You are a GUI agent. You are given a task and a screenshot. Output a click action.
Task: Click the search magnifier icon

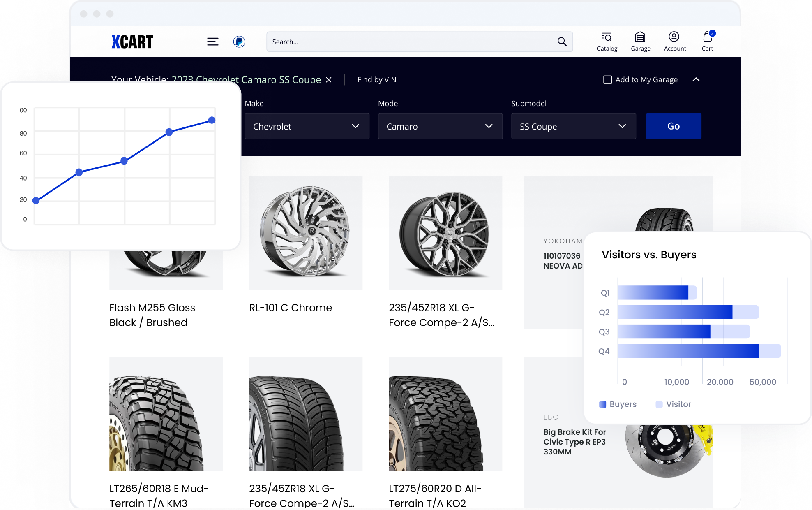(561, 42)
